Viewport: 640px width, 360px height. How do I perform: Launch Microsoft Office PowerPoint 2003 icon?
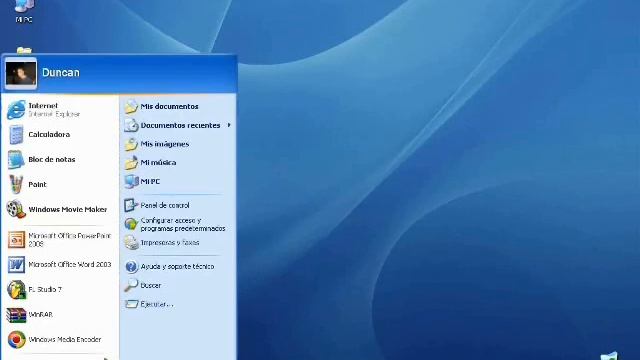tap(16, 240)
